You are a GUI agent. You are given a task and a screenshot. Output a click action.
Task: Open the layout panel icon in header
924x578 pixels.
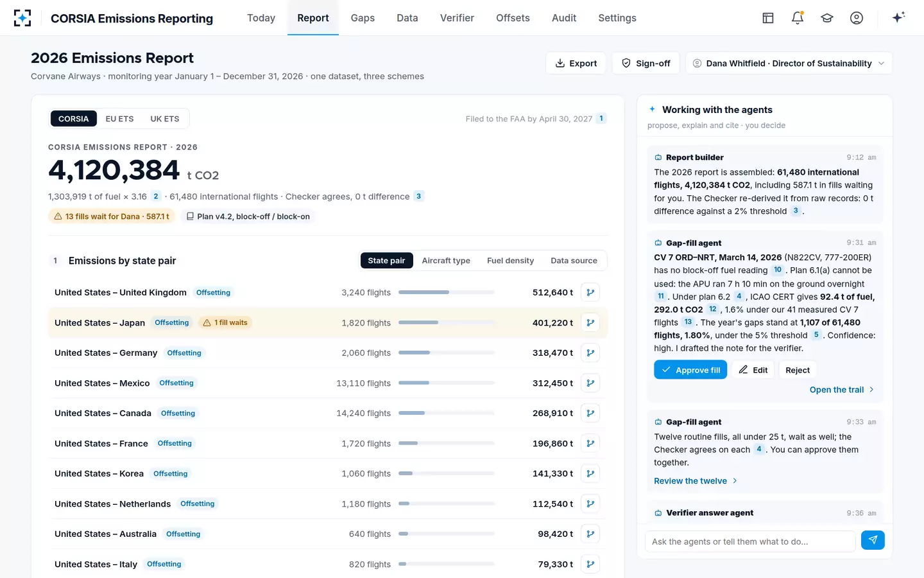[x=768, y=18]
